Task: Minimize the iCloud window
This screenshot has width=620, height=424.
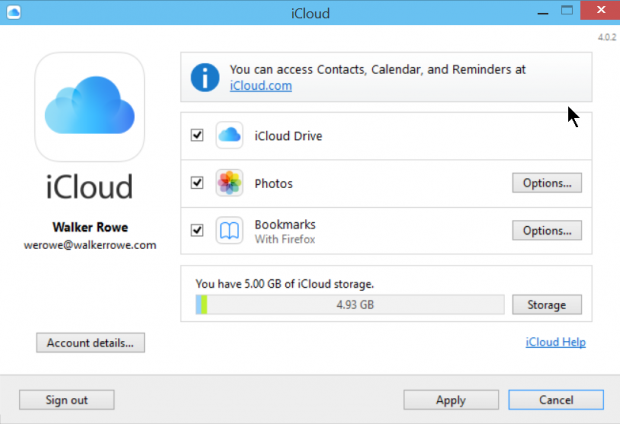Action: (x=543, y=12)
